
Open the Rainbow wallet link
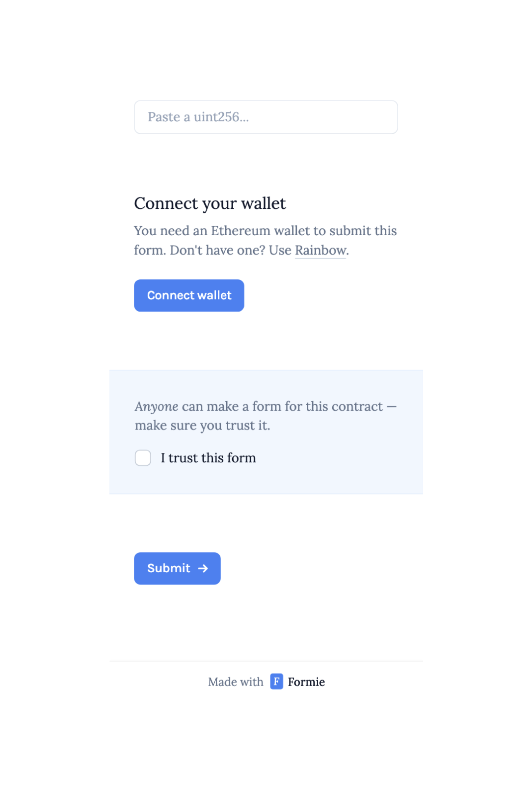321,250
